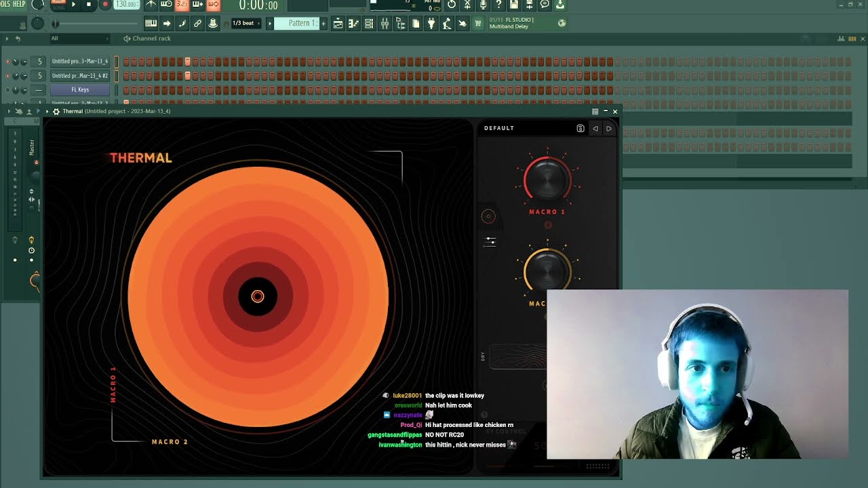Click center XY puck in Thermal disc

(258, 296)
